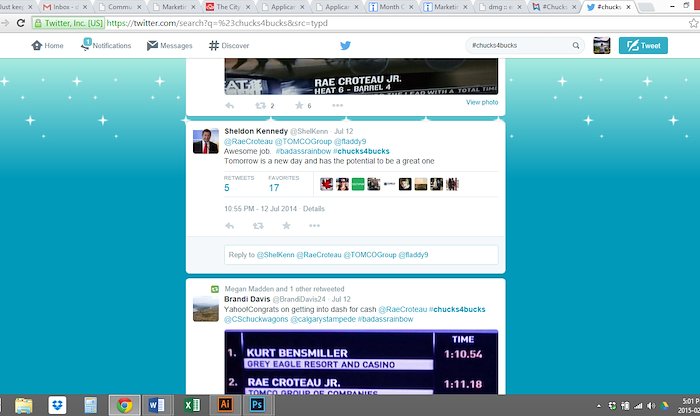Switch to the Month browser tab
The height and width of the screenshot is (416, 700).
pyautogui.click(x=389, y=7)
